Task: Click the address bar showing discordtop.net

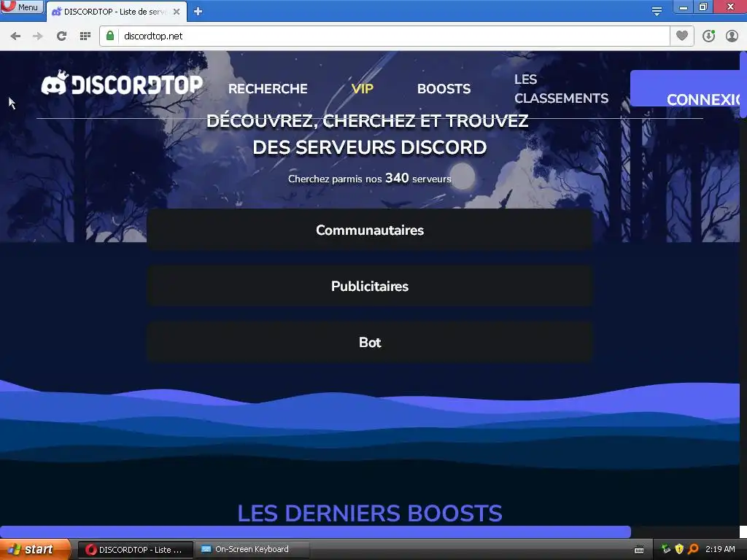Action: (x=385, y=36)
